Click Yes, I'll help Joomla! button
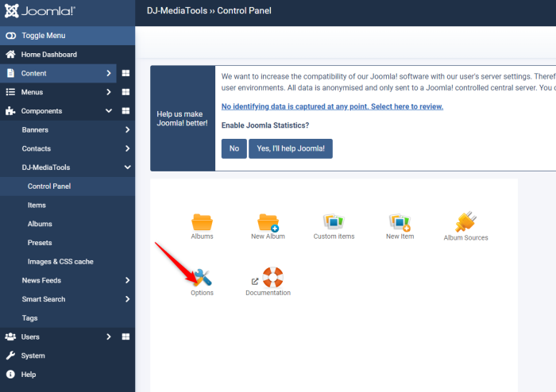 [291, 148]
